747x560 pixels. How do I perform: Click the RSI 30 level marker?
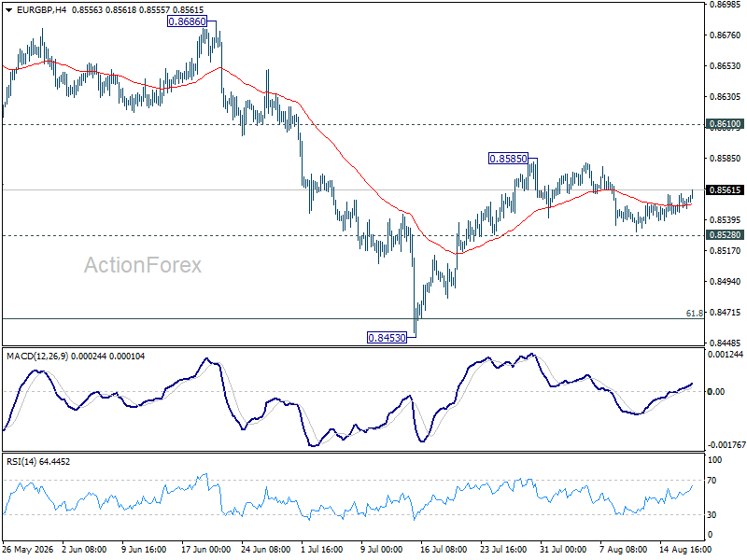point(712,515)
